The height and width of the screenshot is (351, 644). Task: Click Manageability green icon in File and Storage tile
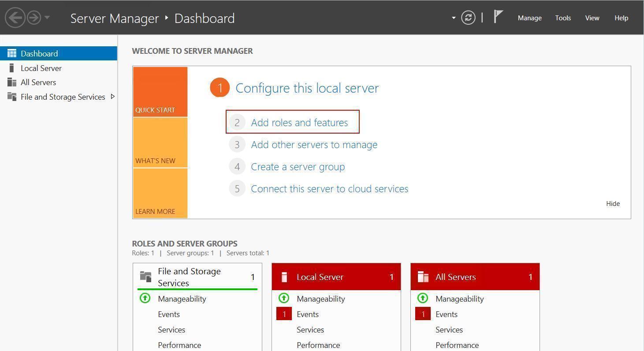point(145,298)
